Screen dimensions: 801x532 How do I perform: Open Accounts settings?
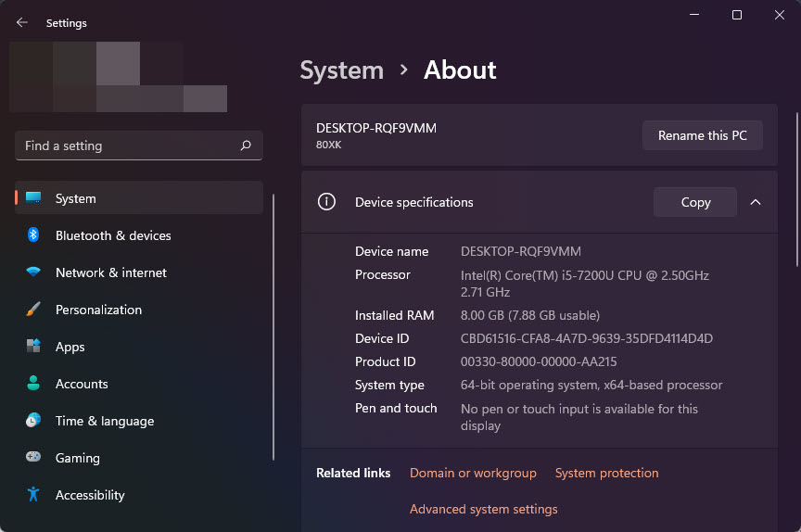click(x=139, y=384)
